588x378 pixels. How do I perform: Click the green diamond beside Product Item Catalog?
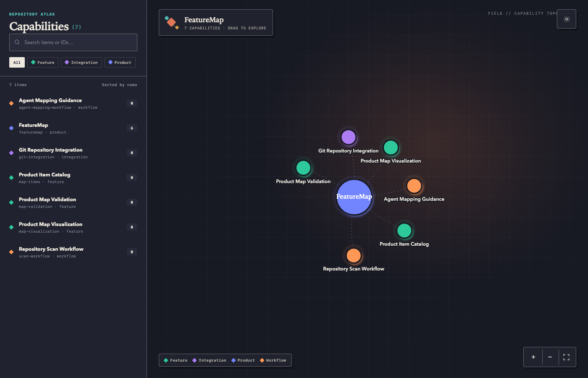pyautogui.click(x=11, y=178)
